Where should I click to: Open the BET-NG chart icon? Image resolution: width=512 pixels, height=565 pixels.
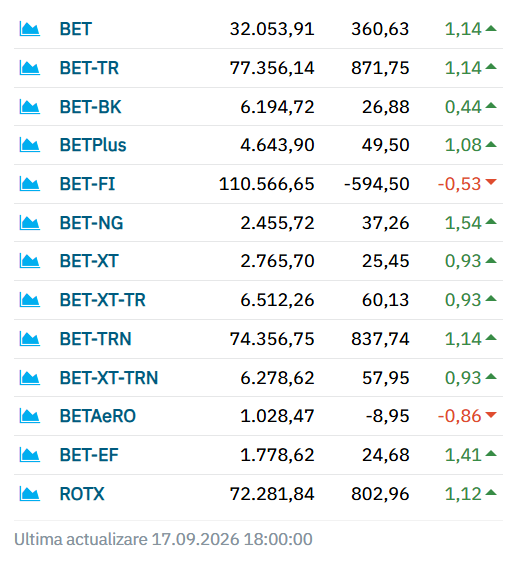pos(30,223)
